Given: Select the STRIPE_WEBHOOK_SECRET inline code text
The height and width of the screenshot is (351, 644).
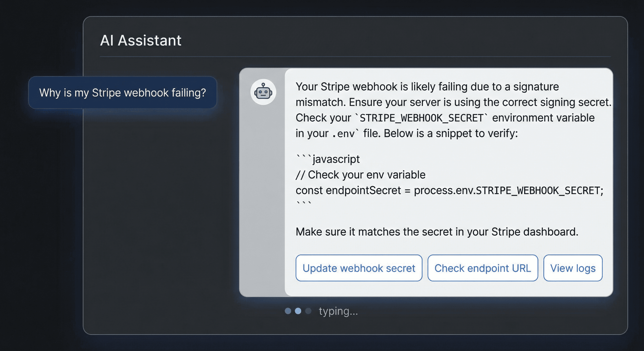Looking at the screenshot, I should 421,117.
